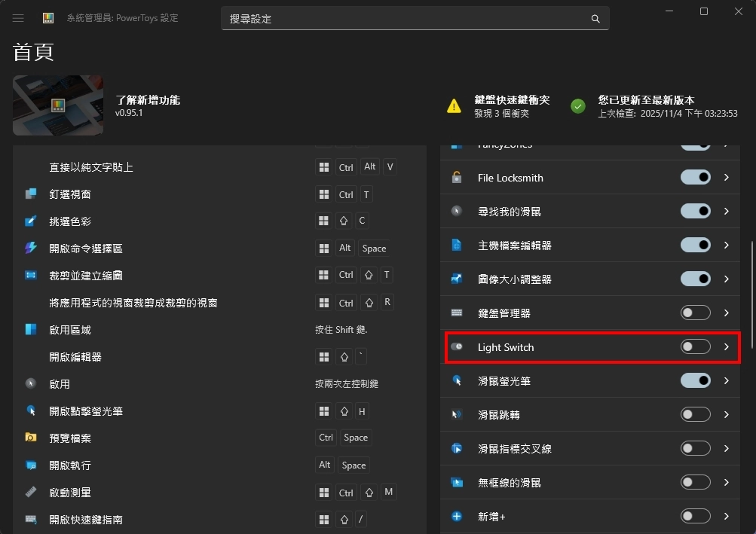Click the Peek (預覽檔案) icon

tap(30, 438)
